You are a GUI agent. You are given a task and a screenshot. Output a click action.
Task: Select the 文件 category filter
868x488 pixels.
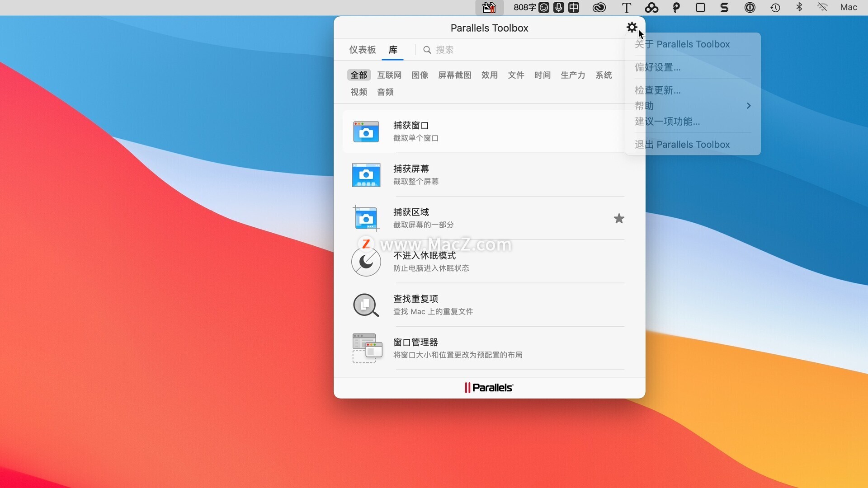click(516, 75)
